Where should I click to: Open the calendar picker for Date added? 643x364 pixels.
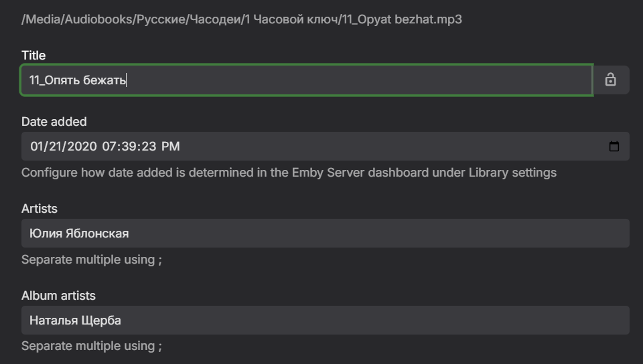coord(614,147)
